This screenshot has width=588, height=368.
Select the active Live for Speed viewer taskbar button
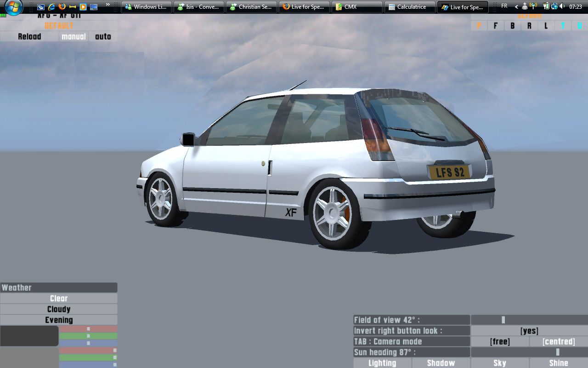coord(462,7)
